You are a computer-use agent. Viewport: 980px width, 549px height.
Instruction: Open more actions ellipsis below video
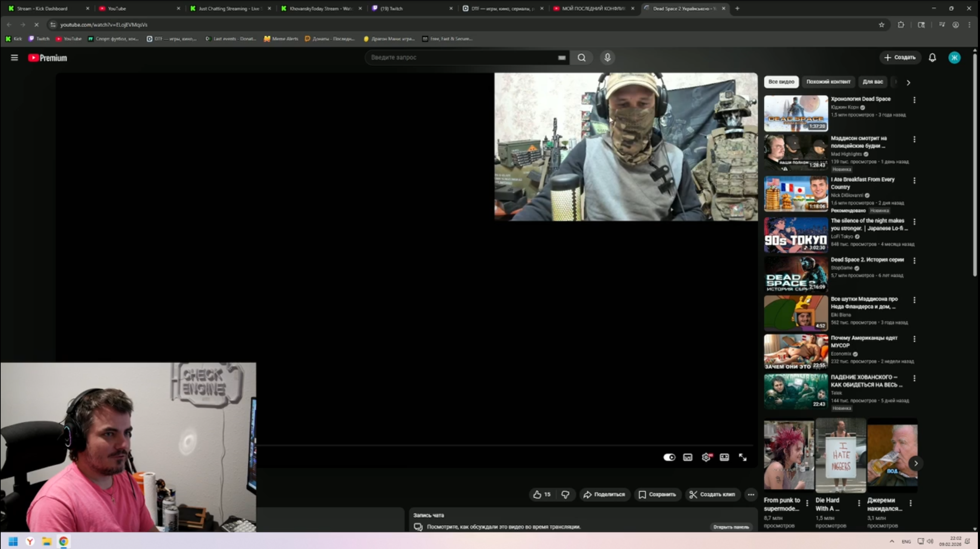click(x=750, y=495)
